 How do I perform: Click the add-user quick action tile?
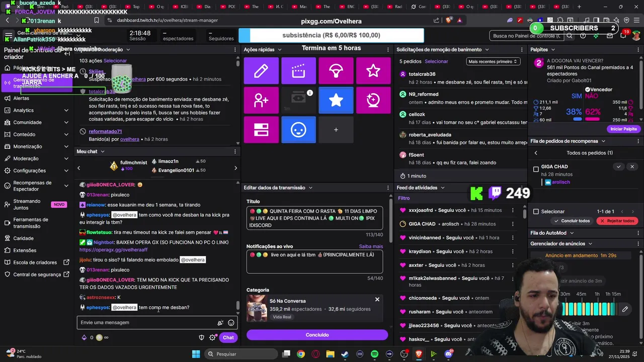(261, 100)
